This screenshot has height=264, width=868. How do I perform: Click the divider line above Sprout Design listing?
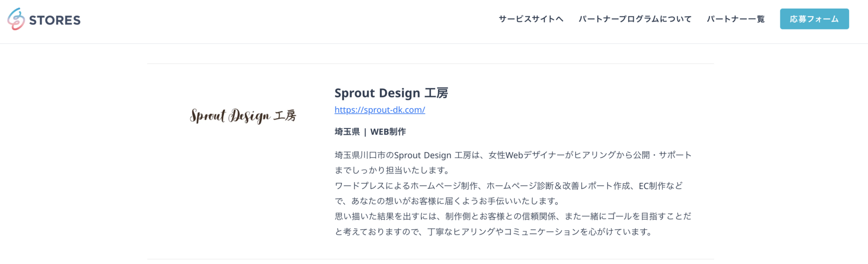coord(430,64)
